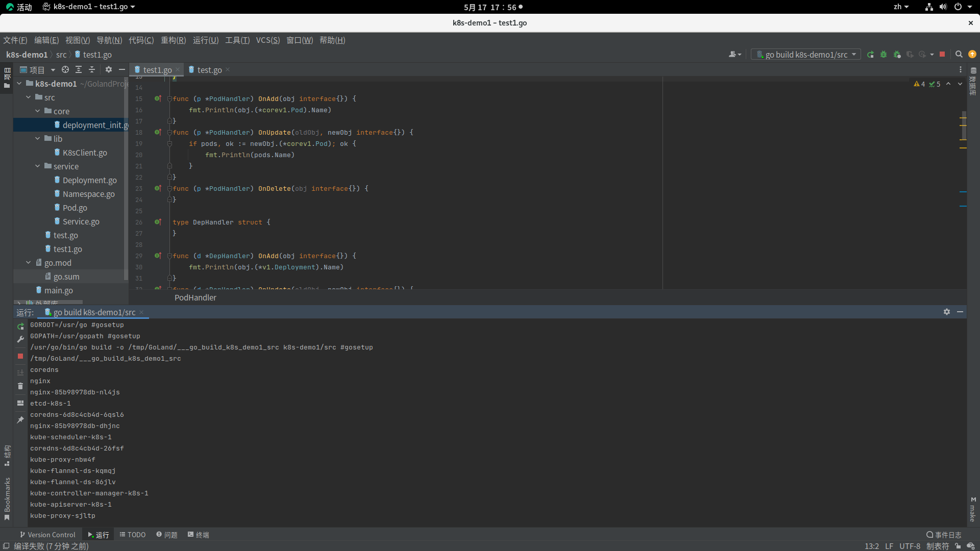Image resolution: width=980 pixels, height=551 pixels.
Task: Toggle tool window bars corner button
Action: (6, 546)
